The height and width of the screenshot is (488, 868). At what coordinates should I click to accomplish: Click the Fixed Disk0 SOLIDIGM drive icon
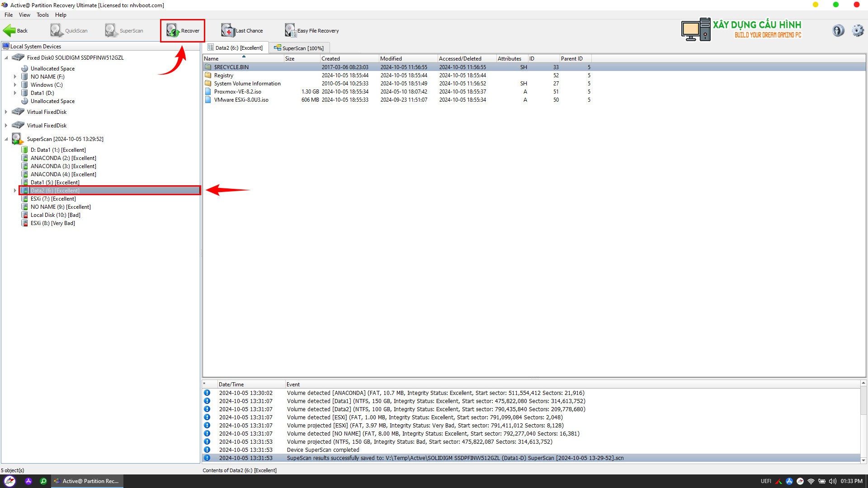[x=18, y=58]
